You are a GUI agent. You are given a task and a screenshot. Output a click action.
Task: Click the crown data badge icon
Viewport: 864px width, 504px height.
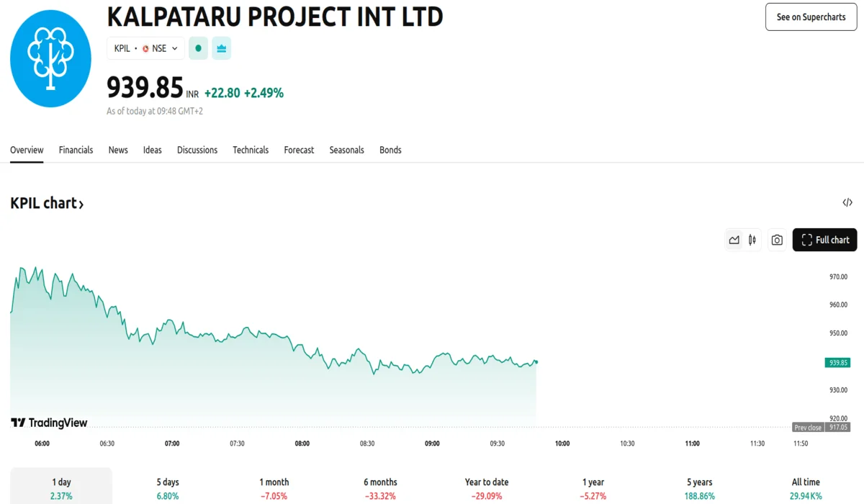221,48
